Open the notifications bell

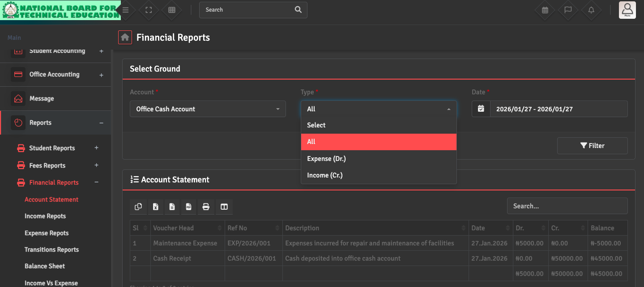pyautogui.click(x=591, y=10)
